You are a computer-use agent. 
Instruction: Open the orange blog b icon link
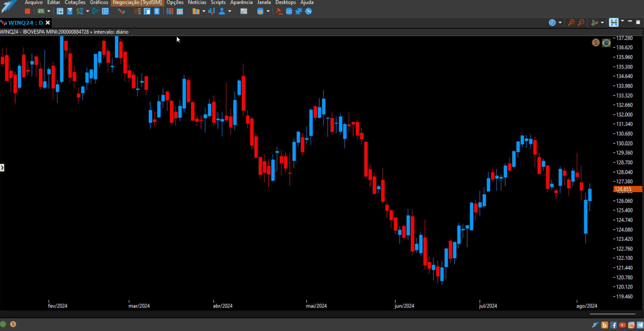pyautogui.click(x=604, y=325)
